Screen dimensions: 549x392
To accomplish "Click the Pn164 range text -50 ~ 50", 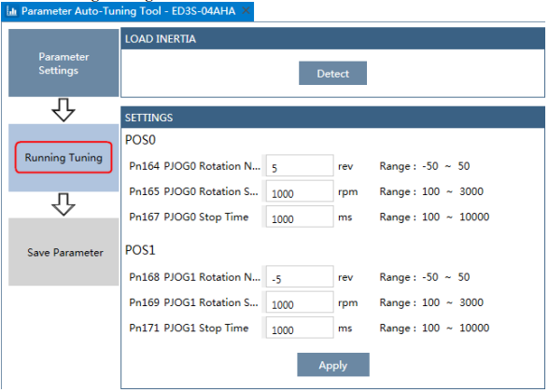I will pos(445,166).
